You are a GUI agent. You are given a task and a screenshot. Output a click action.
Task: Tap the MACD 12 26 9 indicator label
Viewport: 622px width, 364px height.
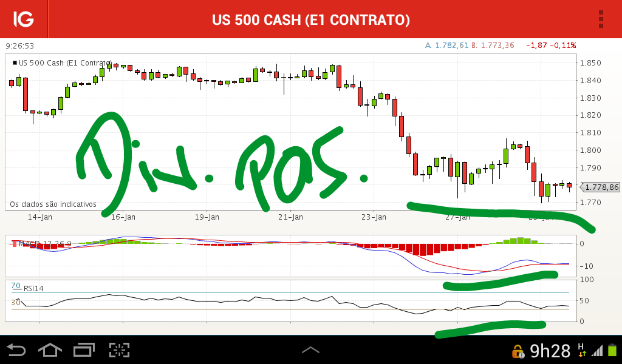tap(45, 244)
